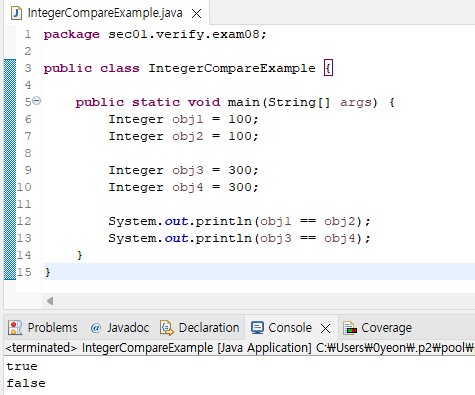Viewport: 475px width, 395px height.
Task: Close the Console view tab
Action: point(325,329)
